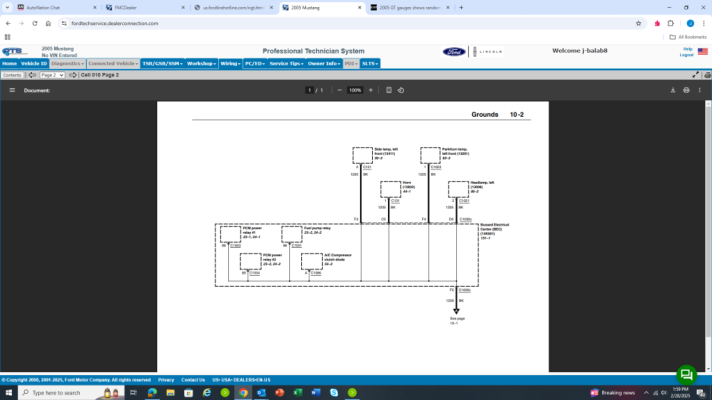Open the Help link
This screenshot has width=712, height=400.
click(x=687, y=49)
